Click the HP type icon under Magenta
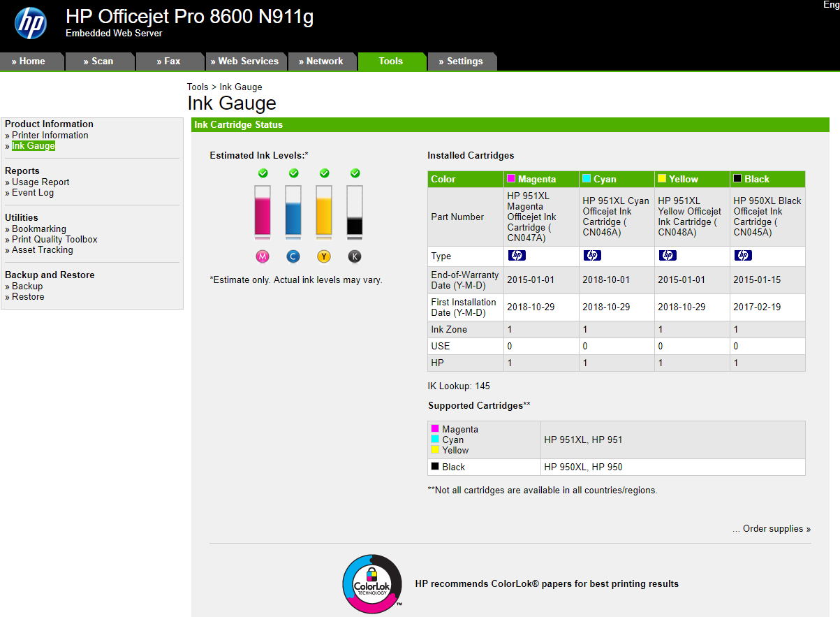Image resolution: width=840 pixels, height=617 pixels. pos(517,256)
